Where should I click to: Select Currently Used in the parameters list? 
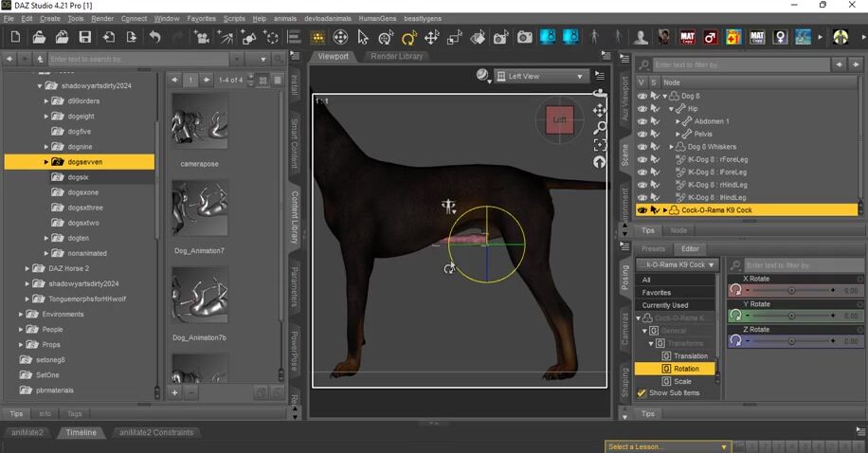click(665, 305)
